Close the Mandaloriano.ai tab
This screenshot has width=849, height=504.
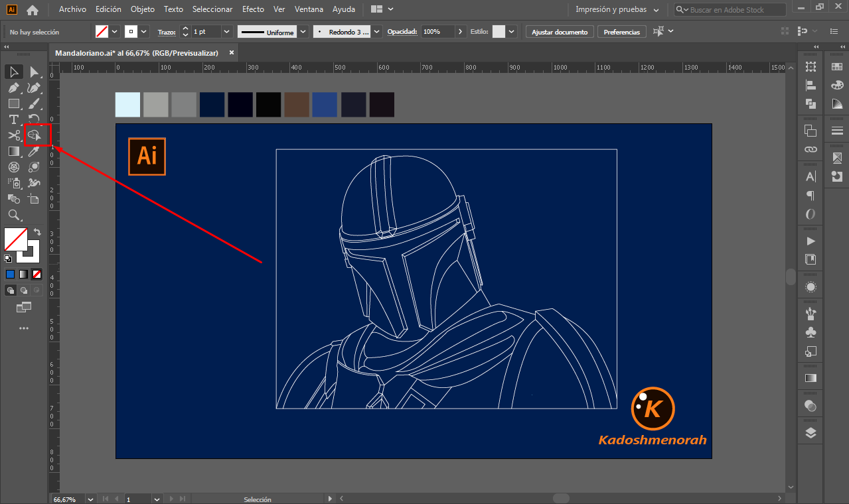(x=232, y=53)
